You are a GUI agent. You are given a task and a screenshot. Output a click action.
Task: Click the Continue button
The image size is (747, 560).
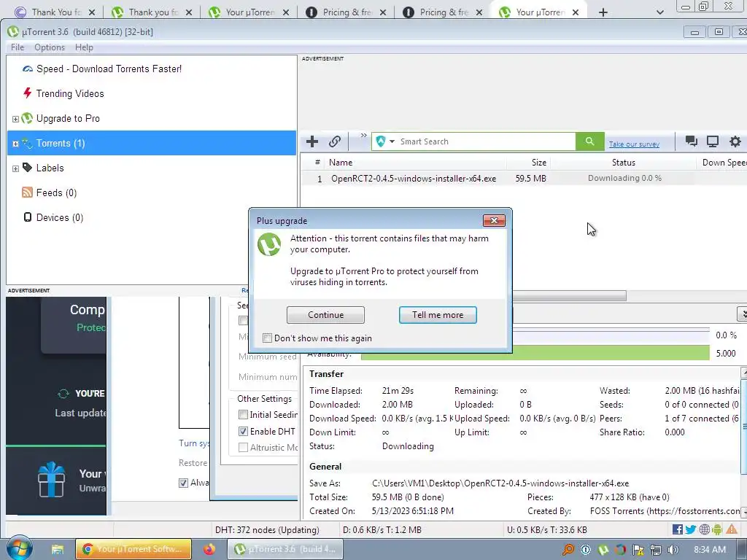click(x=325, y=315)
